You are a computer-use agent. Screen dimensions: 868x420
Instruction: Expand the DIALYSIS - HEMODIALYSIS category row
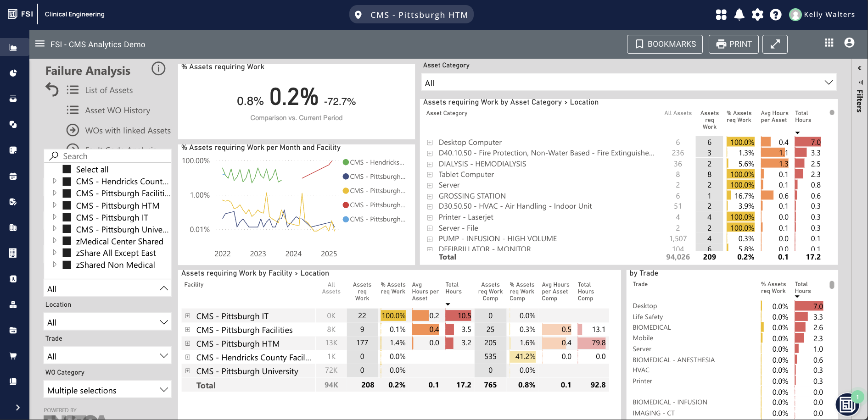tap(430, 164)
